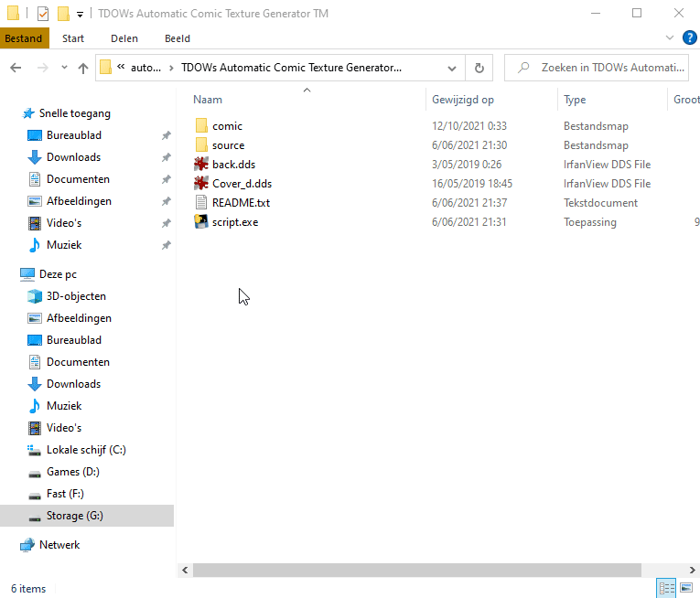Screen dimensions: 700x598
Task: Refresh the current folder view
Action: coord(479,68)
